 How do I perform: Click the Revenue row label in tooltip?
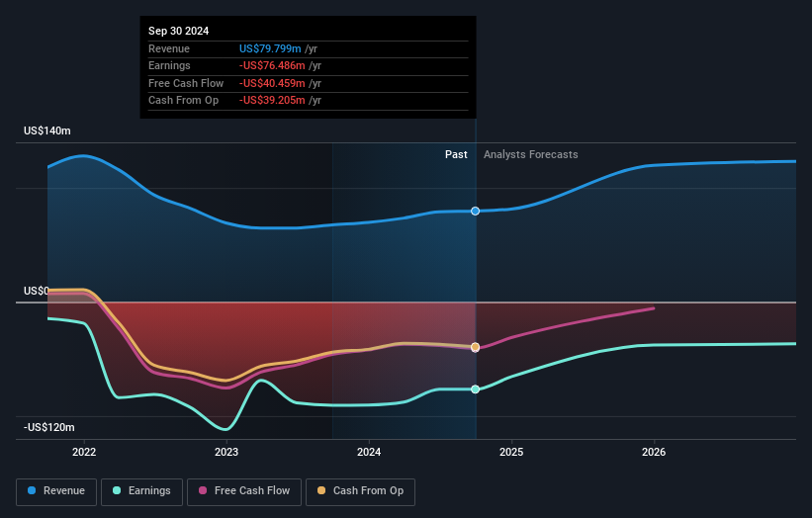coord(169,48)
